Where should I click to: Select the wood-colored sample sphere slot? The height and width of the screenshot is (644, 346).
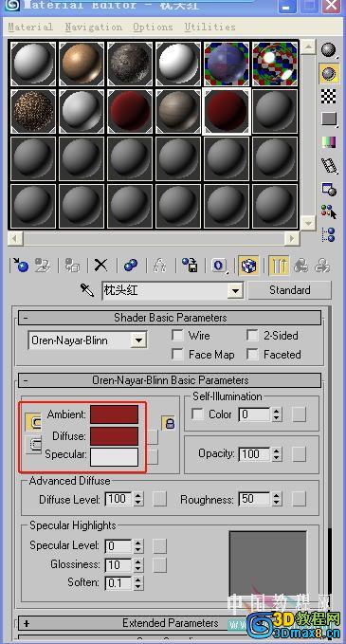pyautogui.click(x=81, y=64)
